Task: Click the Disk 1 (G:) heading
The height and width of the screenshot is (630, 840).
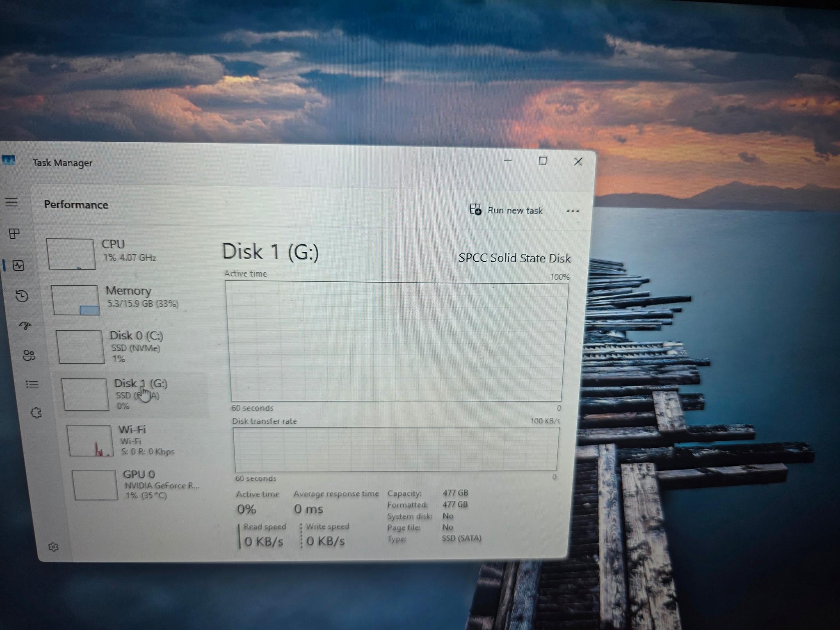Action: tap(270, 252)
